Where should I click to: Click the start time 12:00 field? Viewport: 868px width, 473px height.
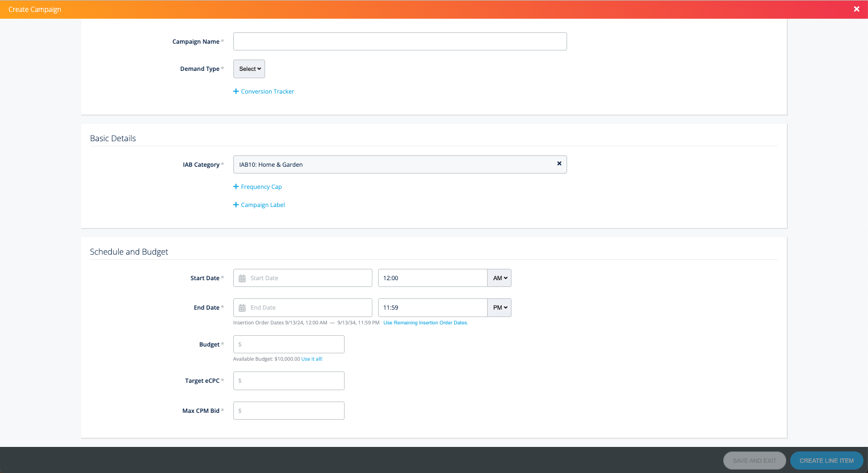(432, 278)
